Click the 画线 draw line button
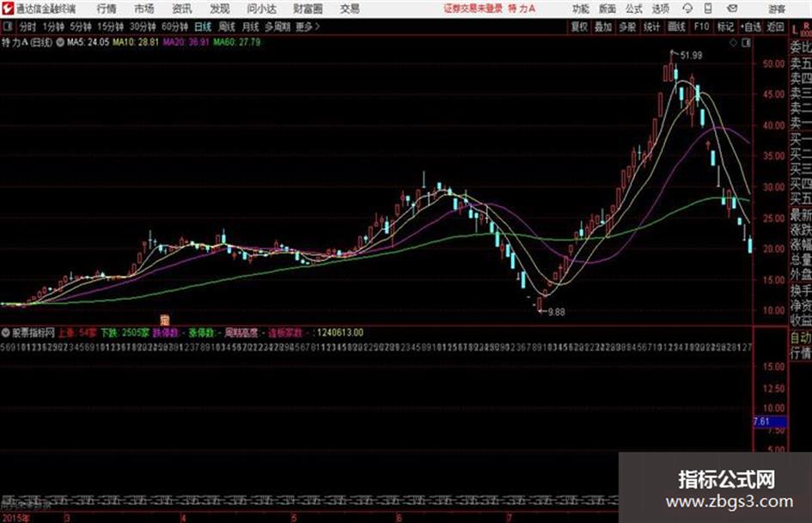Viewport: 812px width, 523px height. [676, 27]
